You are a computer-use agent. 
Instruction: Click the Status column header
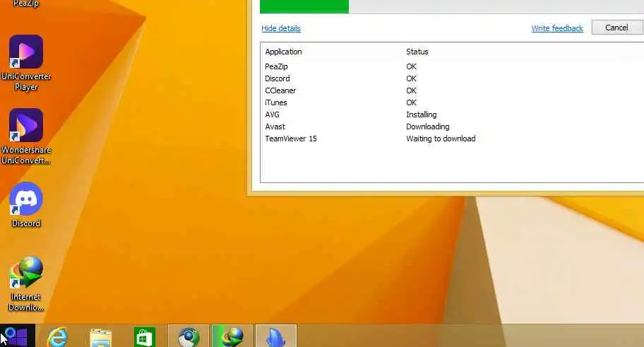[417, 52]
